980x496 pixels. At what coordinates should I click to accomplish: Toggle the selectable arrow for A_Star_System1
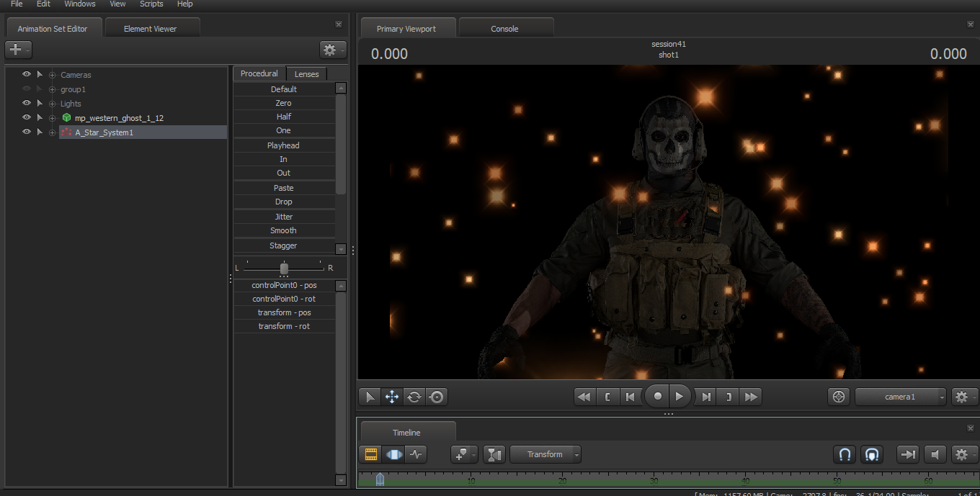point(40,132)
